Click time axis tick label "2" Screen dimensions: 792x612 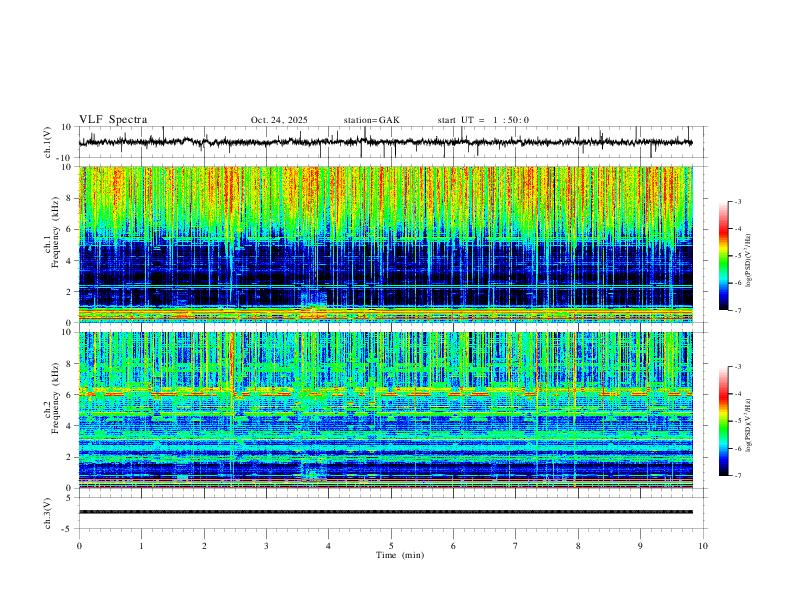coord(204,546)
